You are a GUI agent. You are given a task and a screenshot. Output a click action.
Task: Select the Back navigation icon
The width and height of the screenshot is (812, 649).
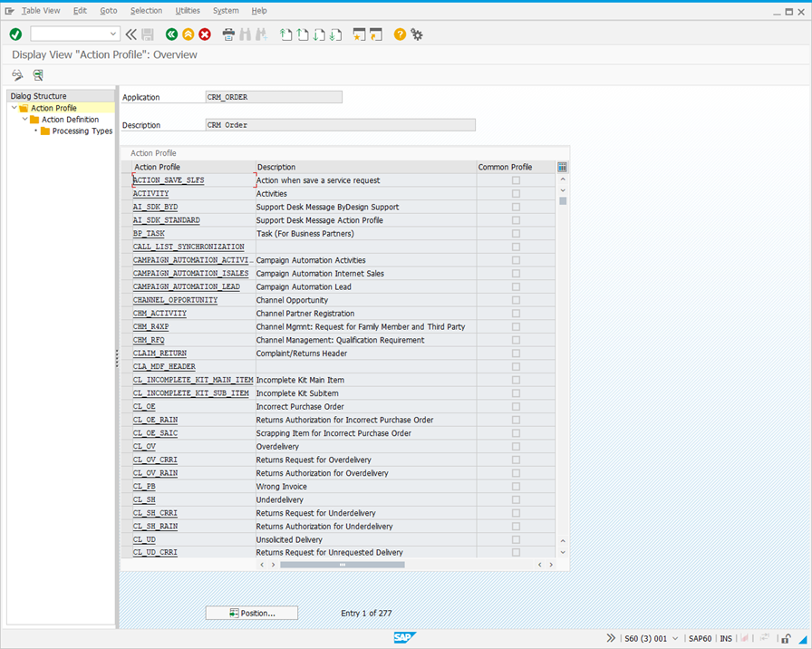tap(172, 34)
